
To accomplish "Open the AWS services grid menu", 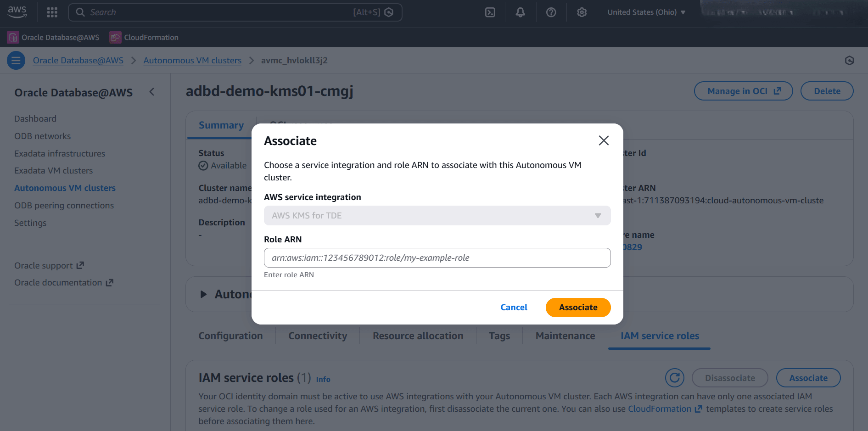I will click(x=52, y=12).
